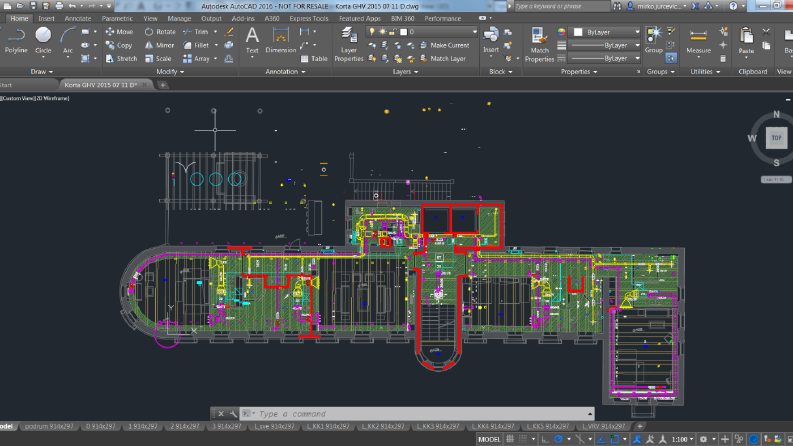Select the Dimension tool
Image resolution: width=793 pixels, height=446 pixels.
(x=280, y=40)
